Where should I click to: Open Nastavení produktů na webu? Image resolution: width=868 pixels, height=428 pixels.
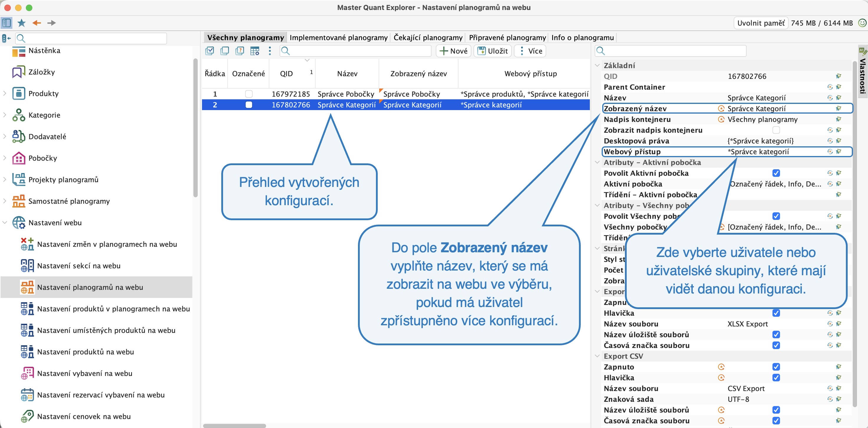tap(85, 352)
